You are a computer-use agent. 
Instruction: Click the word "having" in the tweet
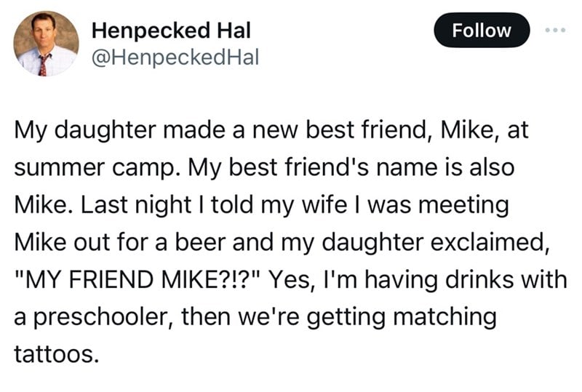(402, 281)
